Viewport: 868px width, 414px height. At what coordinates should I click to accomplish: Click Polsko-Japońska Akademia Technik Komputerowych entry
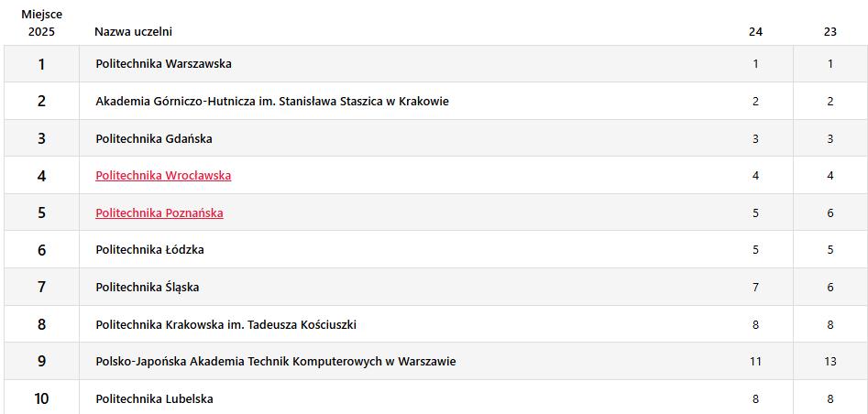[276, 362]
